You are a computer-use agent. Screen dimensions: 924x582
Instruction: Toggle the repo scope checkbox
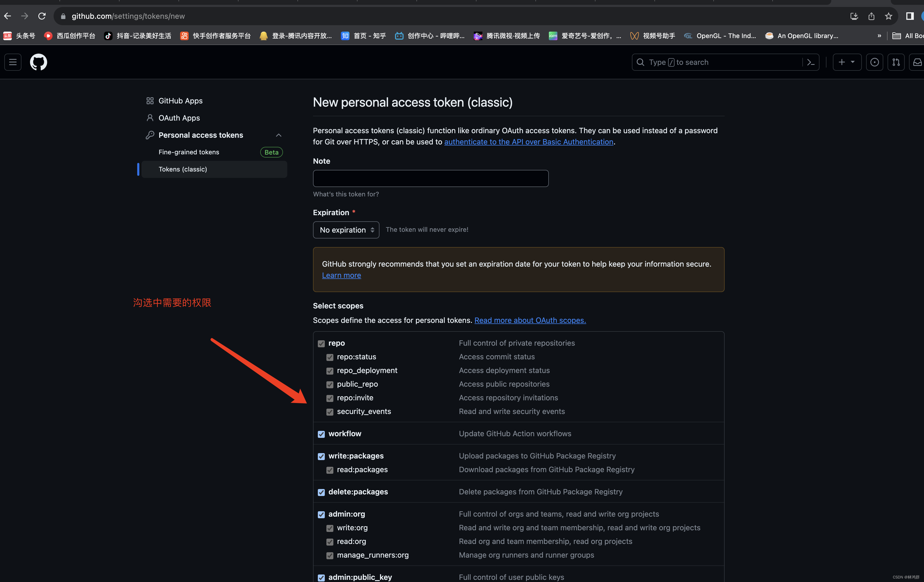pos(321,343)
